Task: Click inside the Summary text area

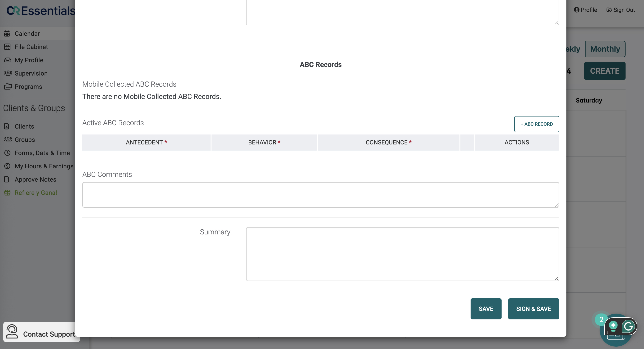Action: 402,254
